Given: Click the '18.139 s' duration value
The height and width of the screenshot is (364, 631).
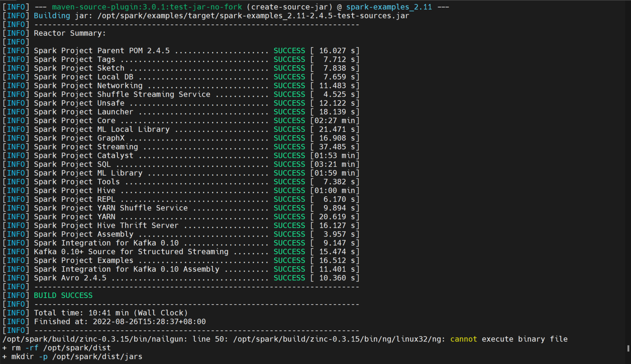Looking at the screenshot, I should click(x=337, y=112).
